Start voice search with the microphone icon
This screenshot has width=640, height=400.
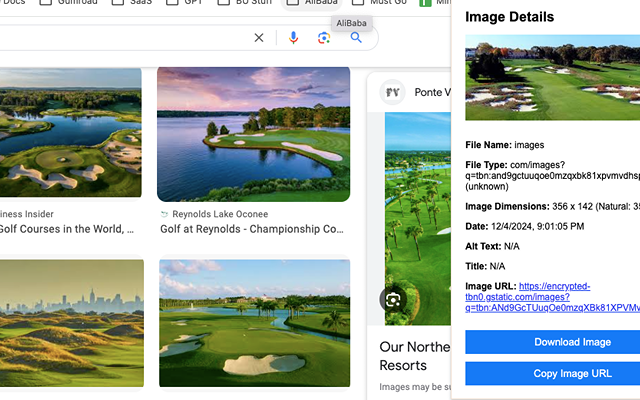[x=293, y=38]
